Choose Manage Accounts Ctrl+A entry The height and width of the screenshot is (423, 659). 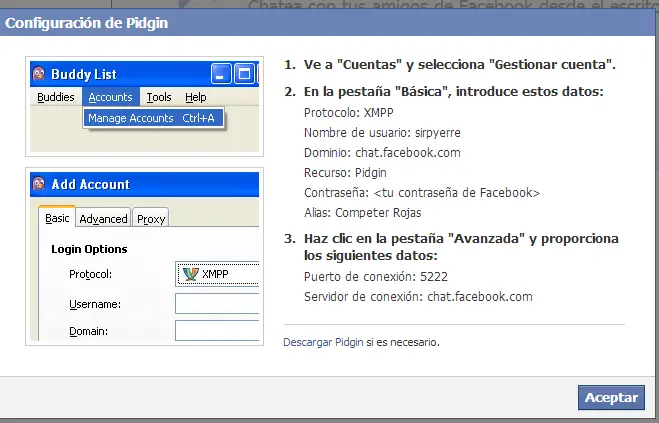(153, 118)
